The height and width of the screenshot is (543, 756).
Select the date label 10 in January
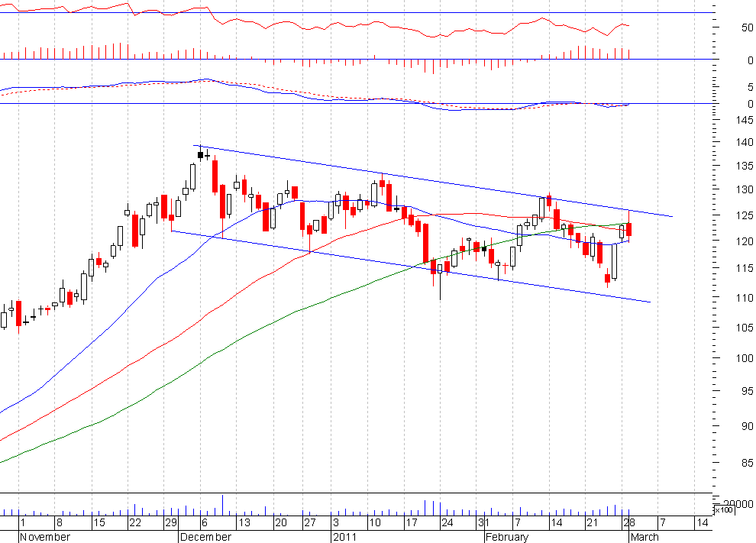click(x=375, y=522)
